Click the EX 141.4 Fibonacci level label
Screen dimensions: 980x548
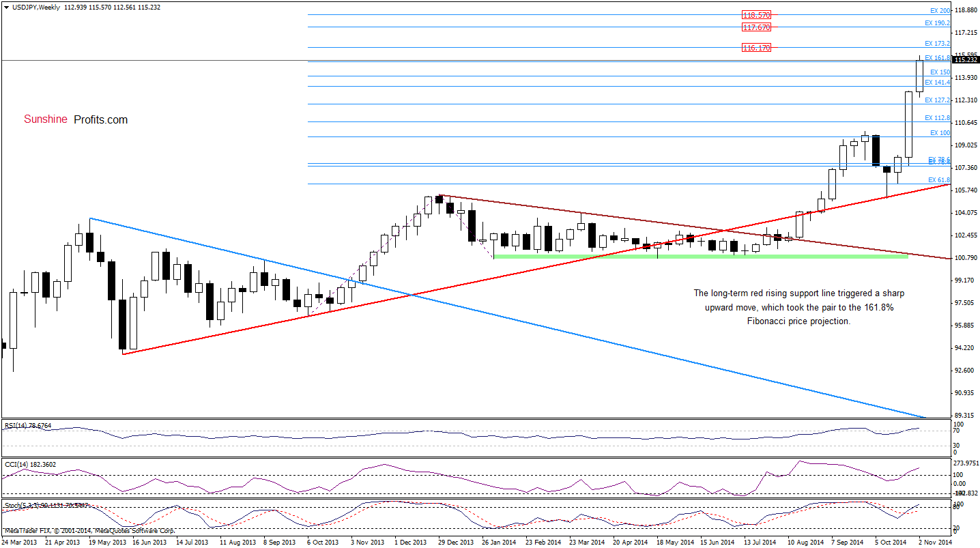(x=938, y=83)
